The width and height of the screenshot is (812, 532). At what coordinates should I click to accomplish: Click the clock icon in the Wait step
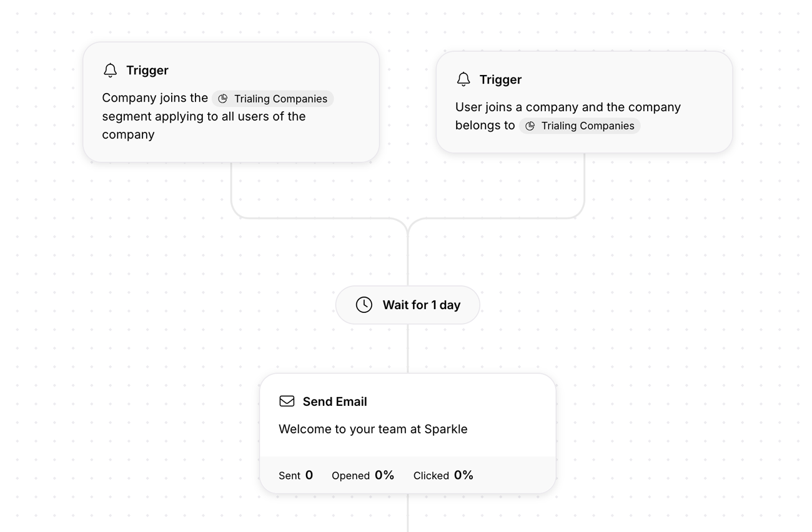point(364,305)
